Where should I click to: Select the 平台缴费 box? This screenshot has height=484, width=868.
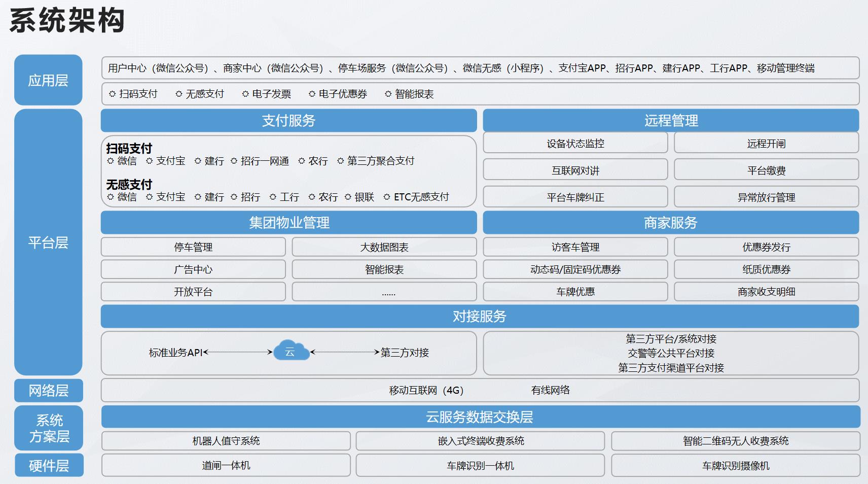pyautogui.click(x=766, y=170)
